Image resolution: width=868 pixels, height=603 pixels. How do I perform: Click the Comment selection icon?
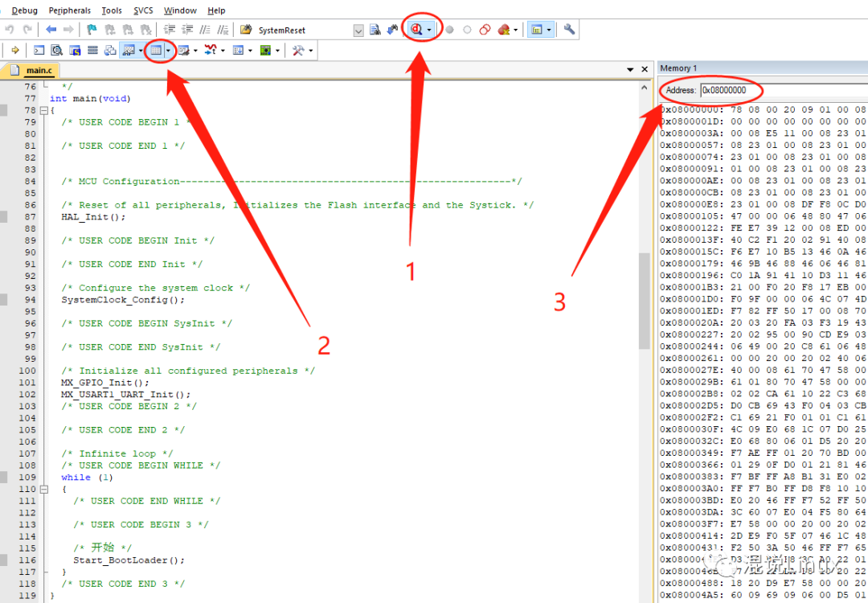click(x=205, y=30)
